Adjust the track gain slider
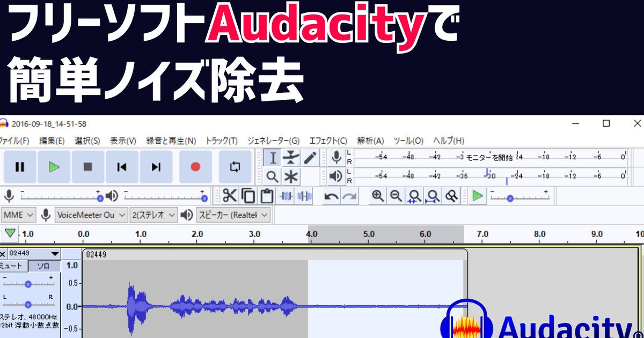Image resolution: width=644 pixels, height=338 pixels. (x=28, y=284)
